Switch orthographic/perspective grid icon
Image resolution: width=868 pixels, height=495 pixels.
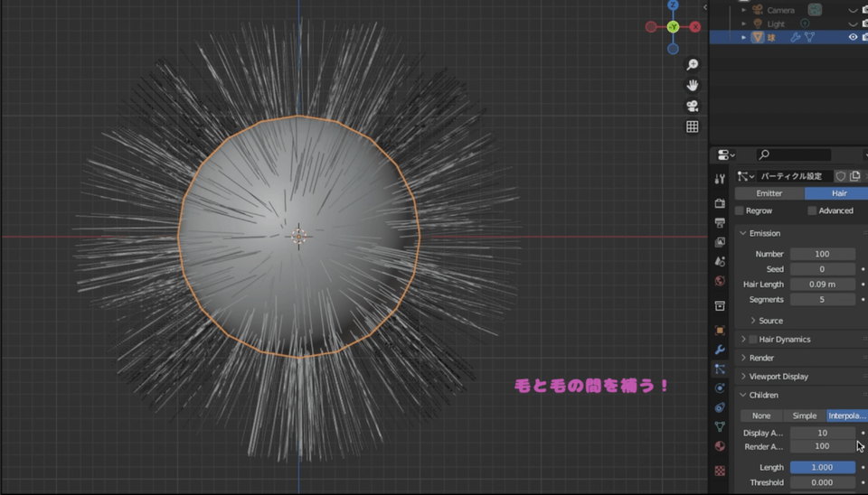692,126
